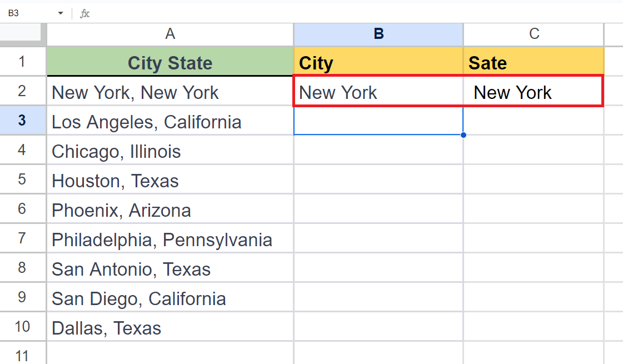Select column header C
Viewport: 623px width, 364px height.
pos(533,34)
